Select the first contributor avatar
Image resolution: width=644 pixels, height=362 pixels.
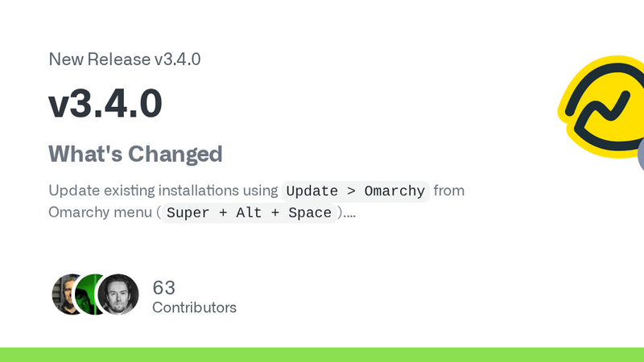(x=66, y=294)
